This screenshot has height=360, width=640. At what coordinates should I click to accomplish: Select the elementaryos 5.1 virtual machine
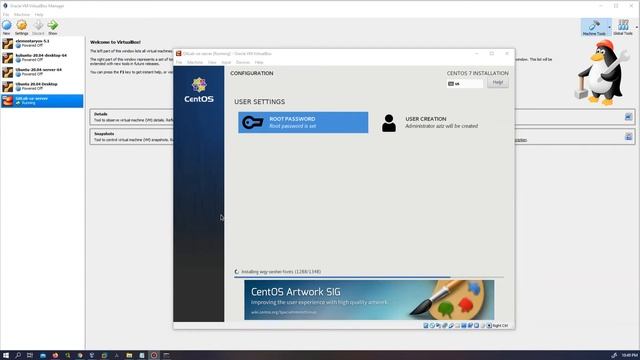pos(42,43)
